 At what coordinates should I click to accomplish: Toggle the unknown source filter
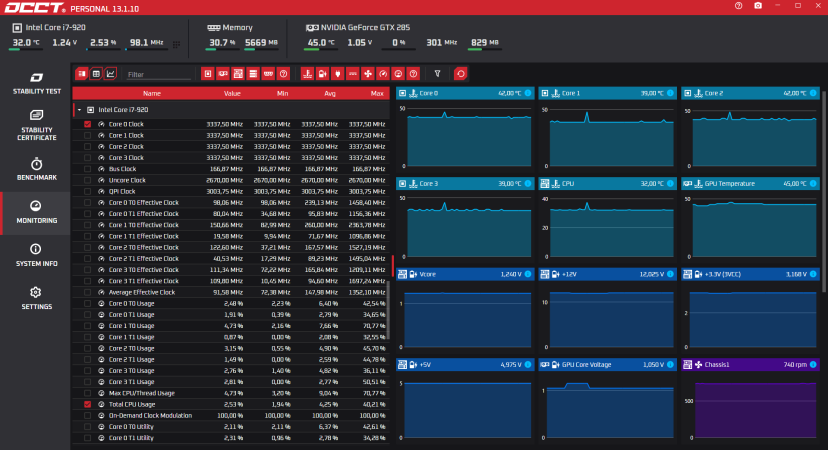(x=284, y=74)
